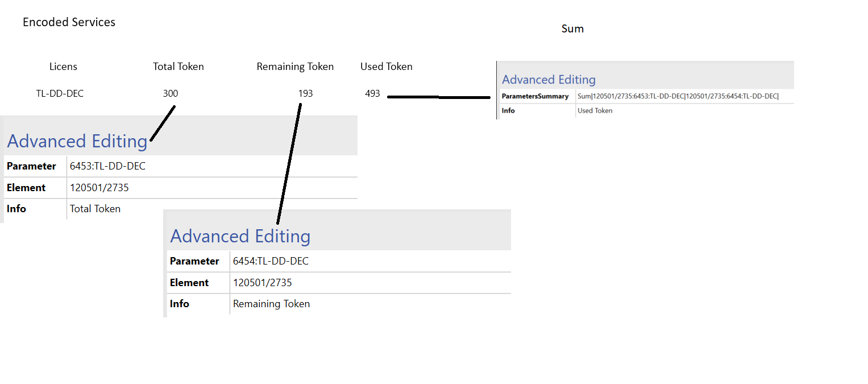Click Element value 120501/2735 under 6453:TL-DD-DEC
This screenshot has width=868, height=384.
point(99,188)
